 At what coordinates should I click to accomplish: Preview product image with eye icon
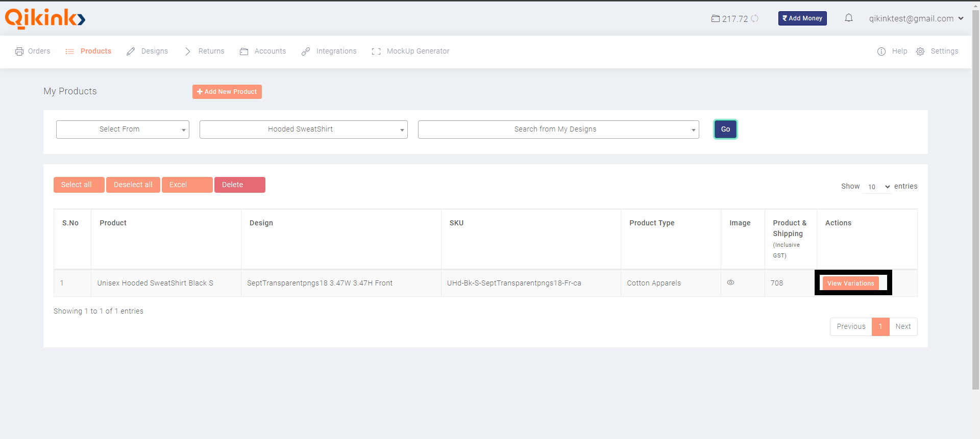(x=730, y=282)
